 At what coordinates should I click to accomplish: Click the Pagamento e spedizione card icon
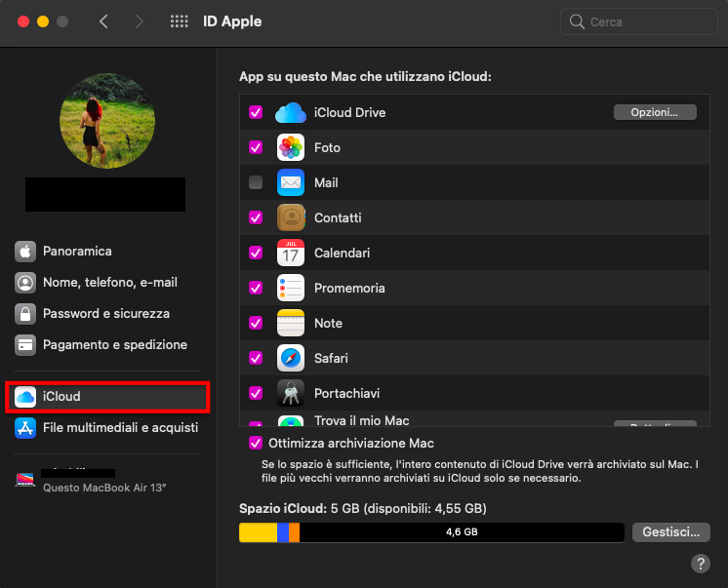click(x=25, y=345)
